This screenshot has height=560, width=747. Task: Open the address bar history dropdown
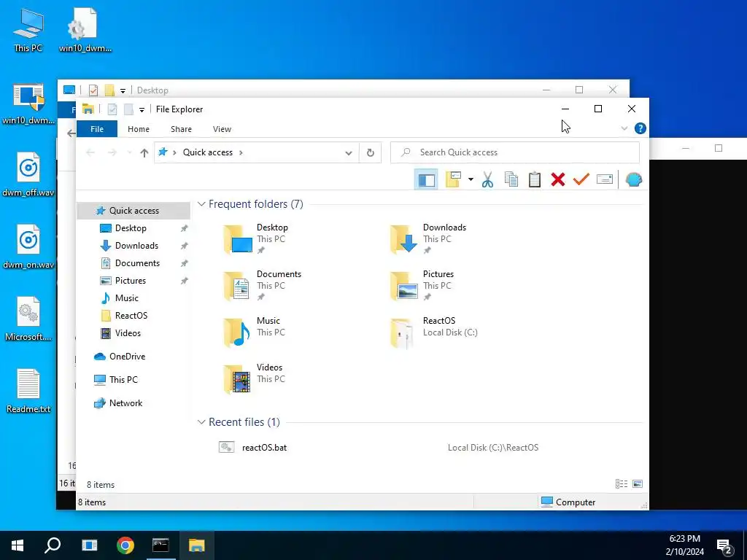tap(349, 153)
